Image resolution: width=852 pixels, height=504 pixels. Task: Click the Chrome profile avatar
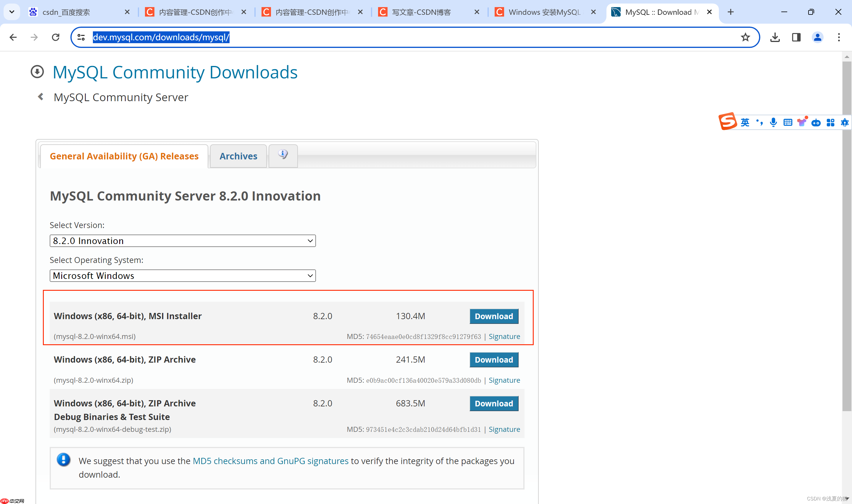click(817, 37)
